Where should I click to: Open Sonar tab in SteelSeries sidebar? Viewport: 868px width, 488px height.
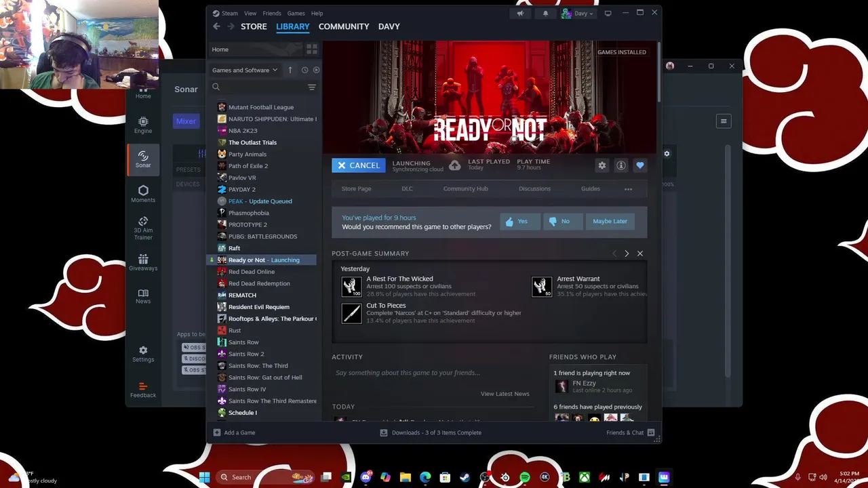[x=143, y=159]
